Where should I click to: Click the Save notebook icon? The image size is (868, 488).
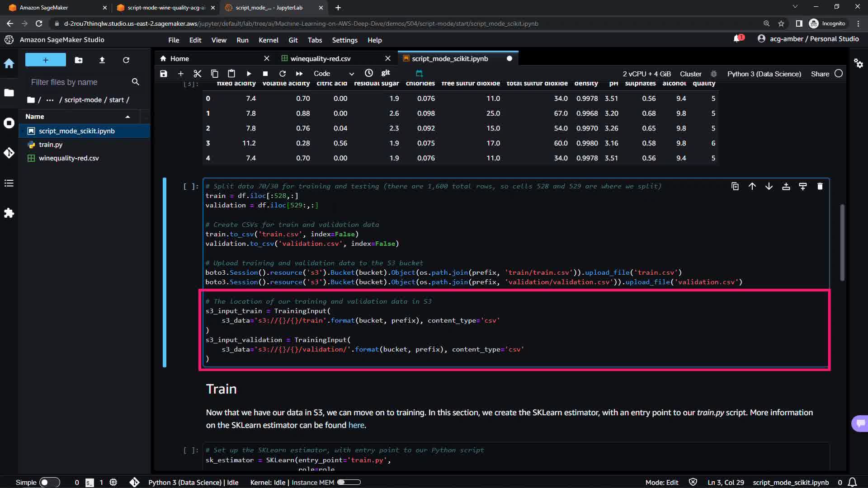tap(164, 74)
